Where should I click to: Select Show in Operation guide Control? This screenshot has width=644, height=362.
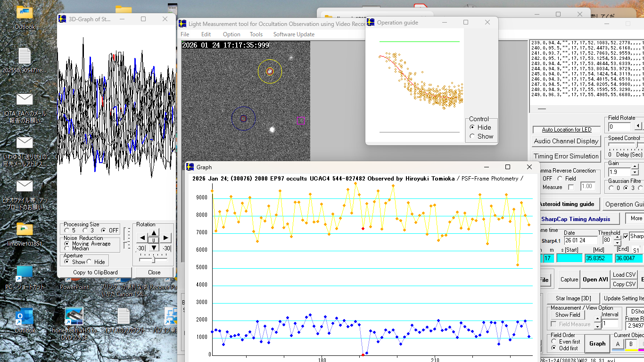click(x=473, y=136)
